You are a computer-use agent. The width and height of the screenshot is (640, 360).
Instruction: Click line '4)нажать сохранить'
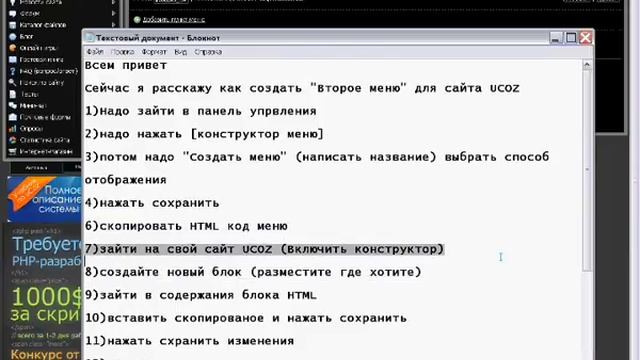pos(152,203)
